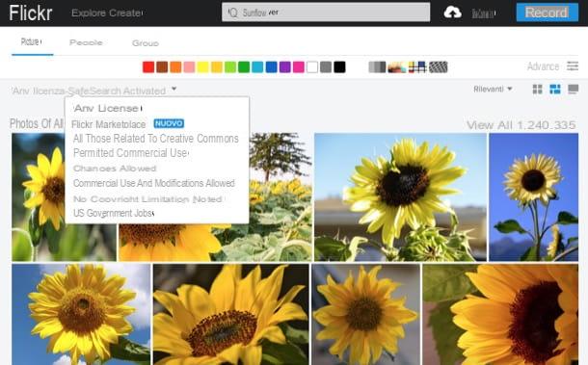Filter by blue color swatch
The image size is (588, 365).
[x=271, y=67]
